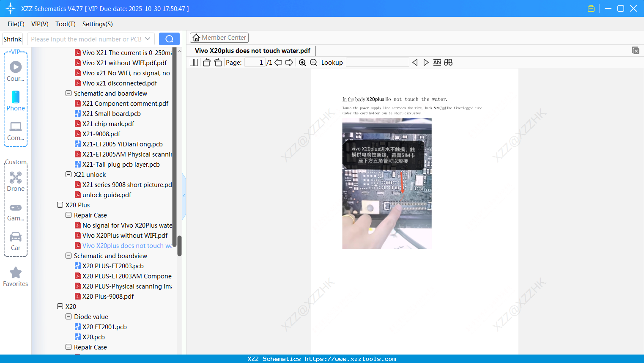Open Member Center
The width and height of the screenshot is (644, 363).
219,38
